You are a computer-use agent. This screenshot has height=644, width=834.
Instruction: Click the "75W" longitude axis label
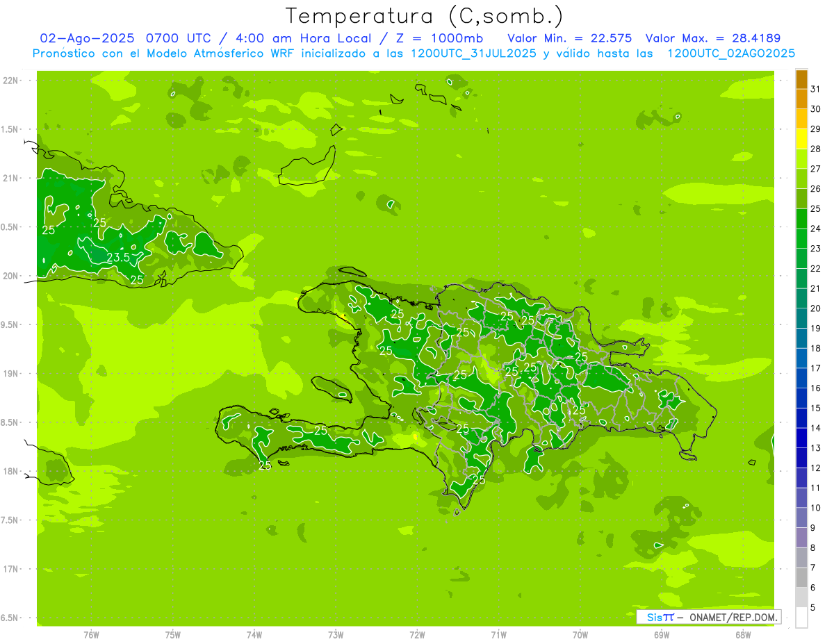173,634
